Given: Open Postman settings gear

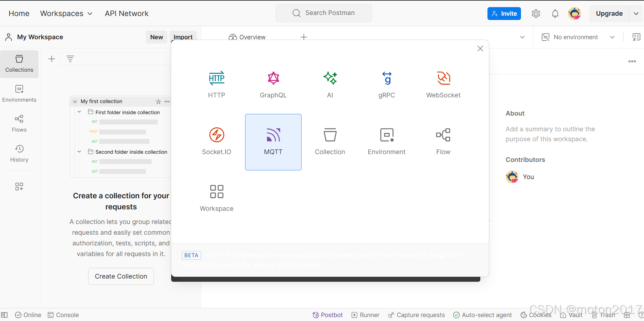Looking at the screenshot, I should (536, 14).
